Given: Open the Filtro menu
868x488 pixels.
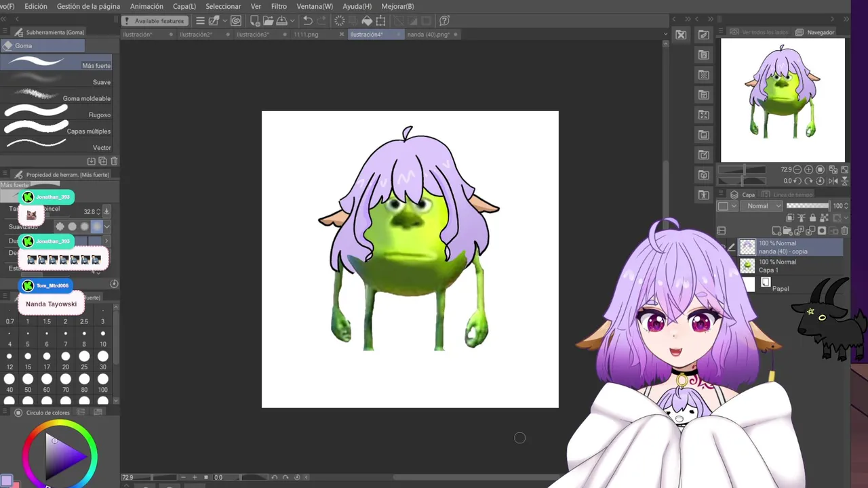Looking at the screenshot, I should pyautogui.click(x=279, y=6).
